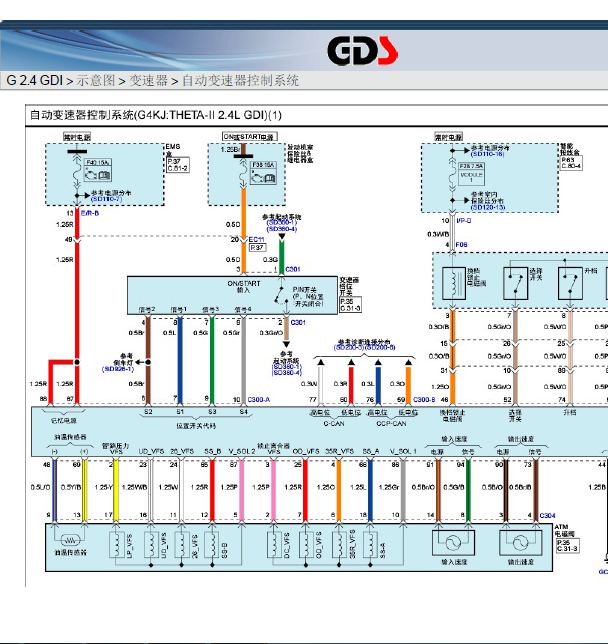Click the 位置开关代码 label
The width and height of the screenshot is (608, 644).
(x=196, y=426)
